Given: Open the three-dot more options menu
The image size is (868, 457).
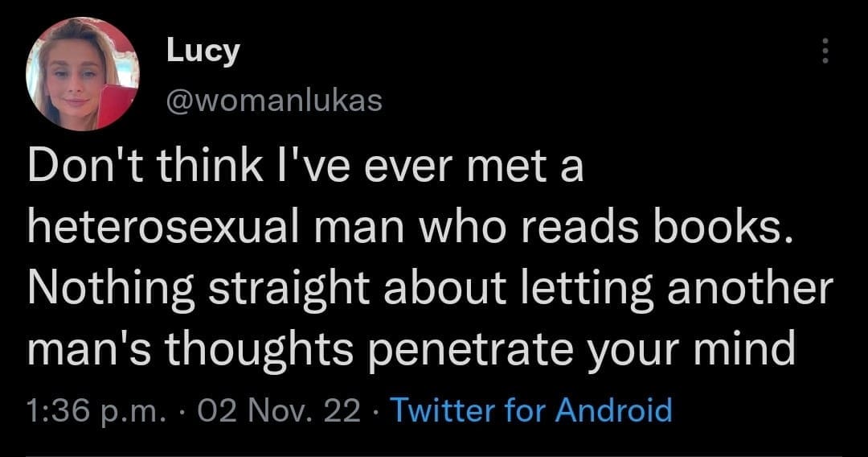Looking at the screenshot, I should tap(822, 53).
